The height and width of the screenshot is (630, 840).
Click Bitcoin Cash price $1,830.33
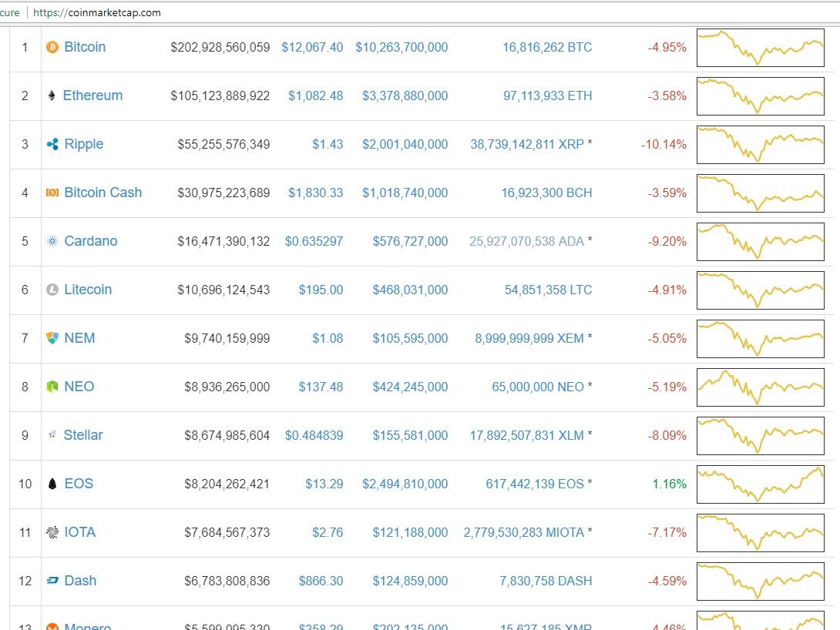[315, 193]
